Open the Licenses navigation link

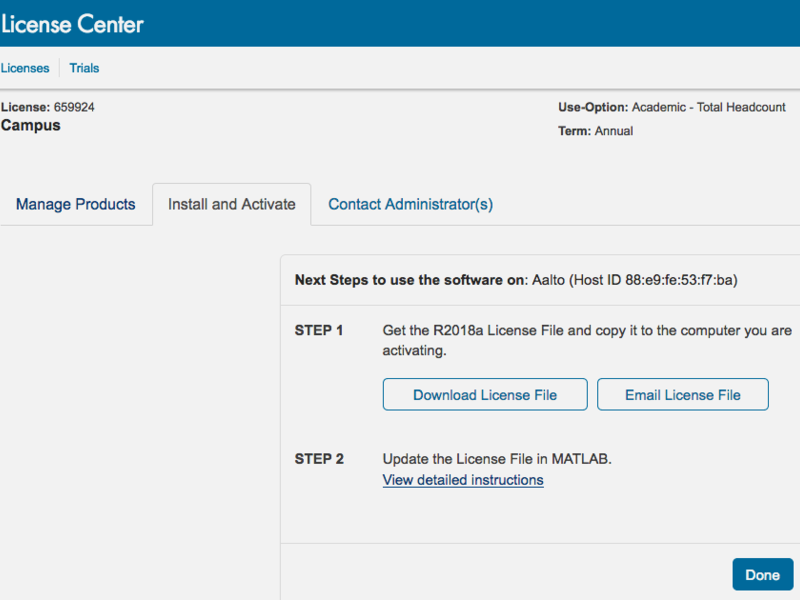[x=25, y=68]
